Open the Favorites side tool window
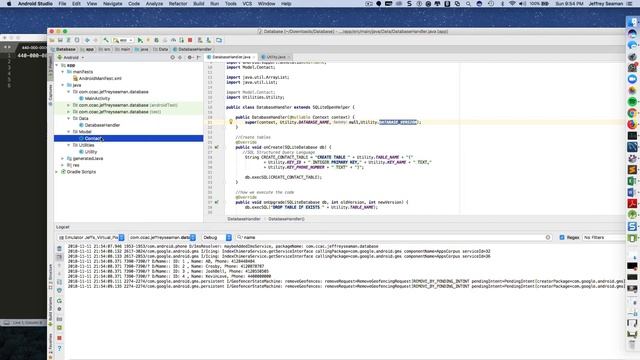This screenshot has width=640, height=360. click(x=51, y=346)
